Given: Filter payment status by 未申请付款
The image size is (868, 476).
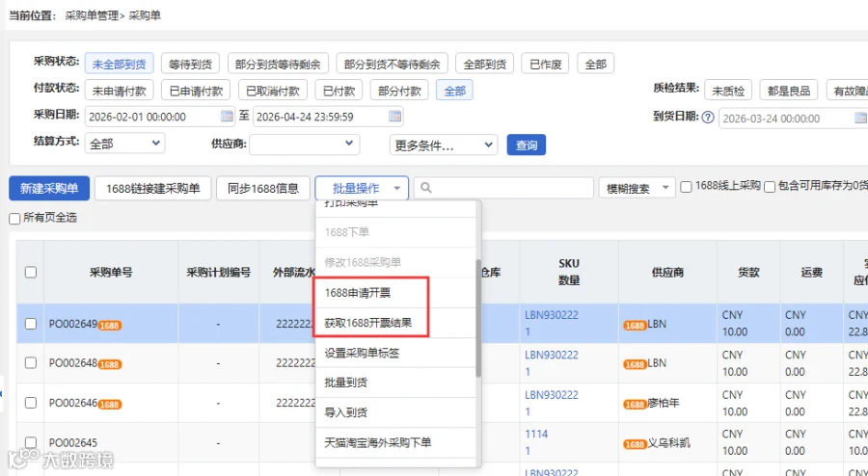Looking at the screenshot, I should [x=119, y=91].
